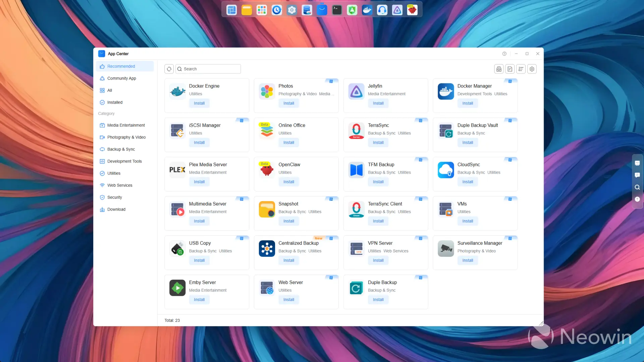Select the Media Entertainment category
The image size is (644, 362).
[125, 125]
